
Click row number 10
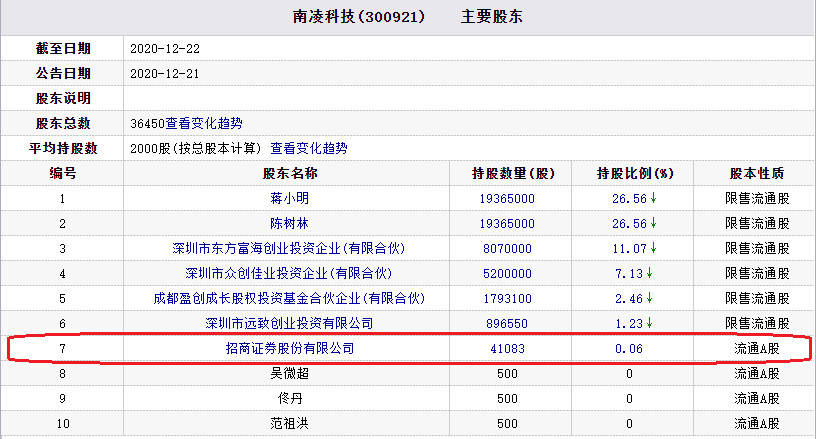(x=63, y=423)
